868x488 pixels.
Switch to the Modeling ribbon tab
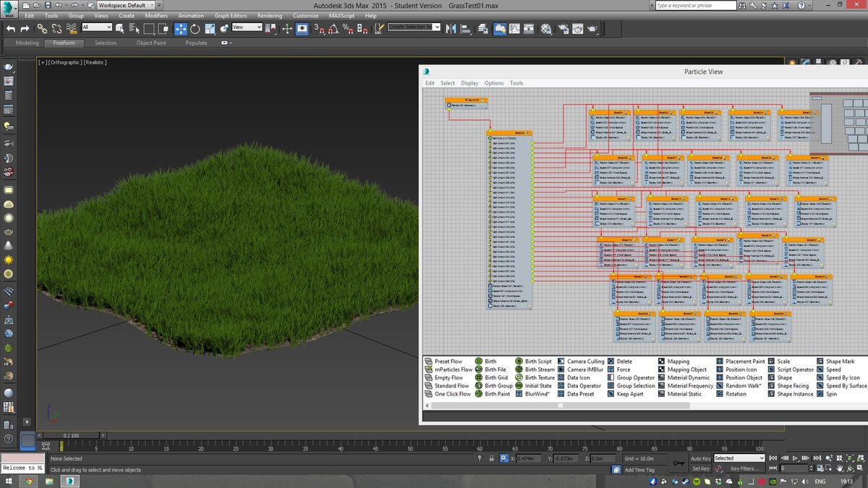click(x=27, y=43)
